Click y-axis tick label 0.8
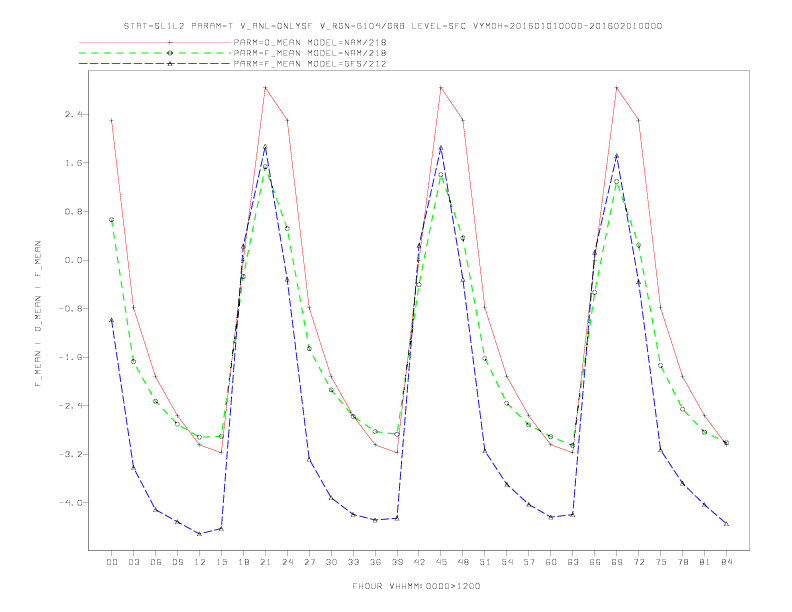 [x=73, y=211]
